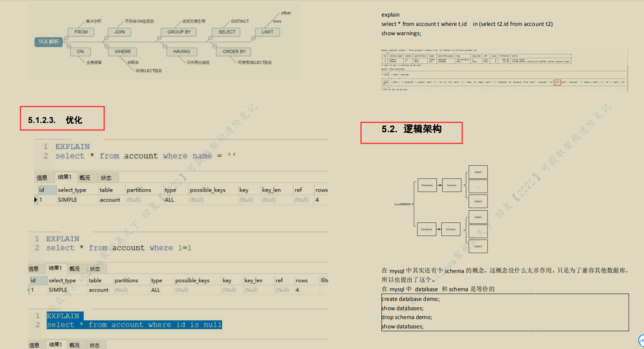Screen dimensions: 644x349
Task: Select the WHERE node in the mind map
Action: [123, 52]
